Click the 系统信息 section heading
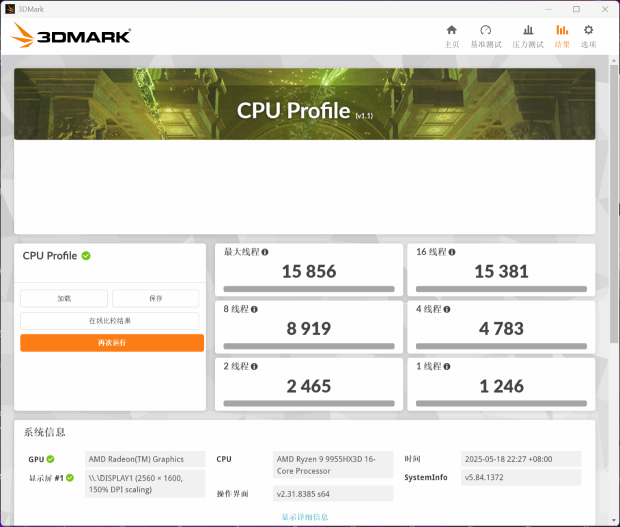This screenshot has height=527, width=620. pos(44,432)
